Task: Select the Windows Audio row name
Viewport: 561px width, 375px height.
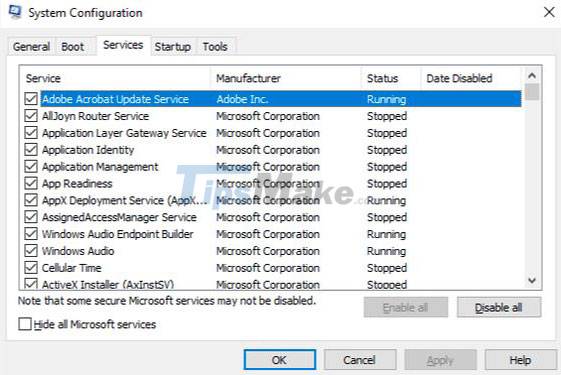Action: (x=78, y=250)
